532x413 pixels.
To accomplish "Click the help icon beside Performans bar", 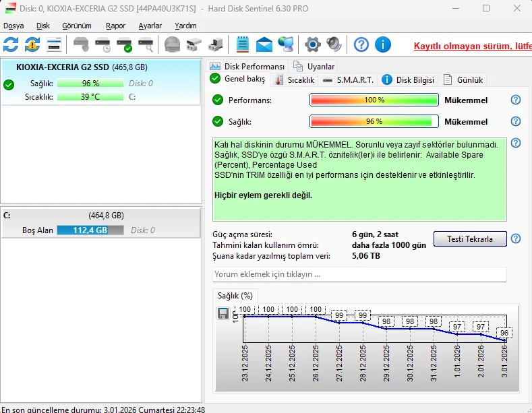I will coord(516,100).
